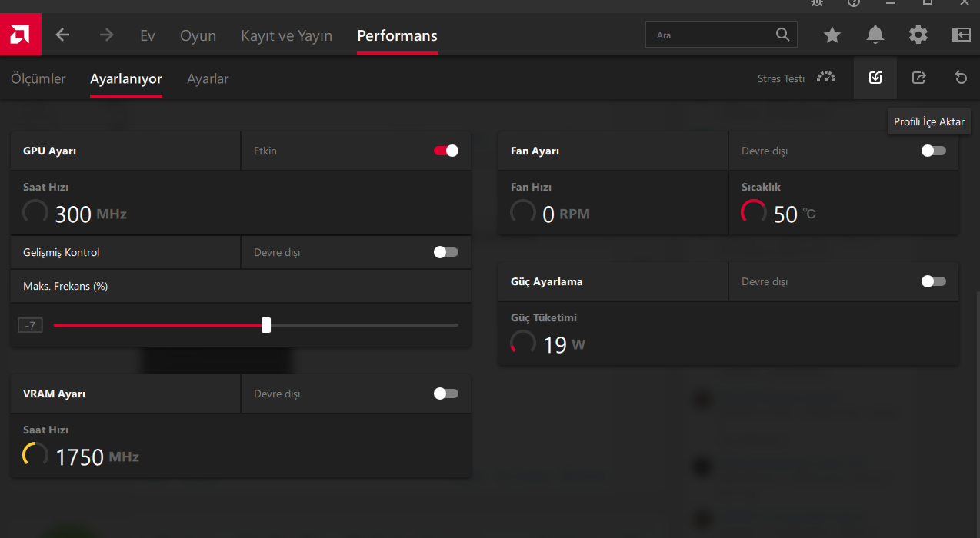Click the Güç Tüketimi label
The height and width of the screenshot is (538, 980).
click(544, 317)
